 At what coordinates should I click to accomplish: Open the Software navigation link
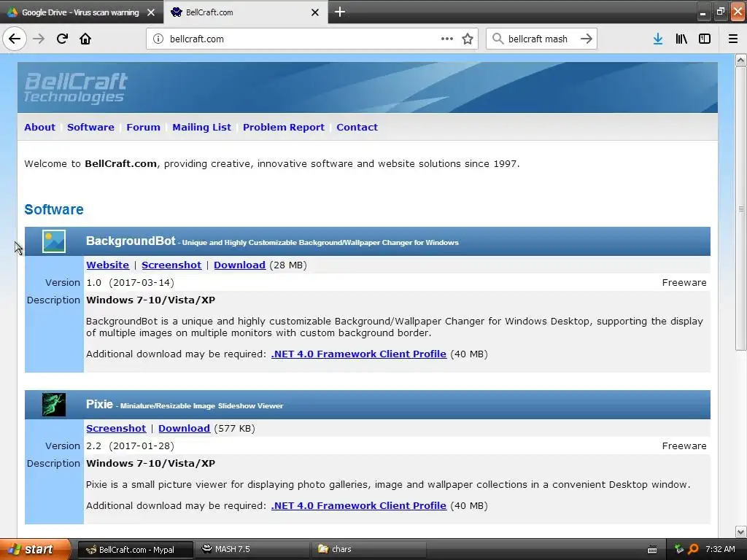90,127
